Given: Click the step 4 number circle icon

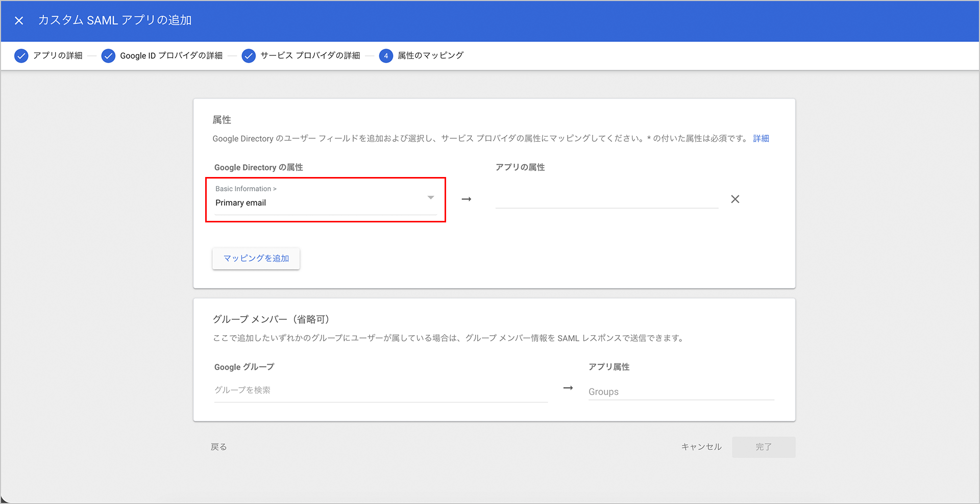Looking at the screenshot, I should pos(386,56).
